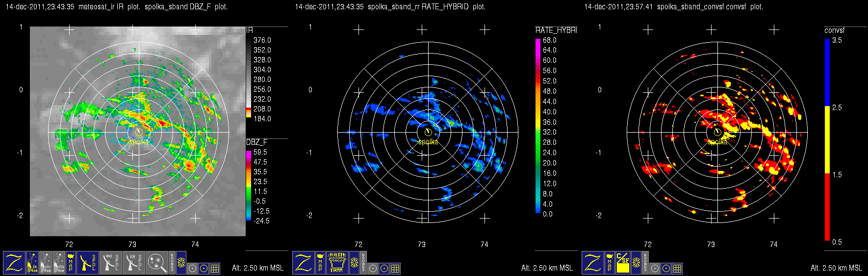The width and height of the screenshot is (868, 276).
Task: Toggle the grid icon in RATE_HYBRID panel
Action: (395, 269)
